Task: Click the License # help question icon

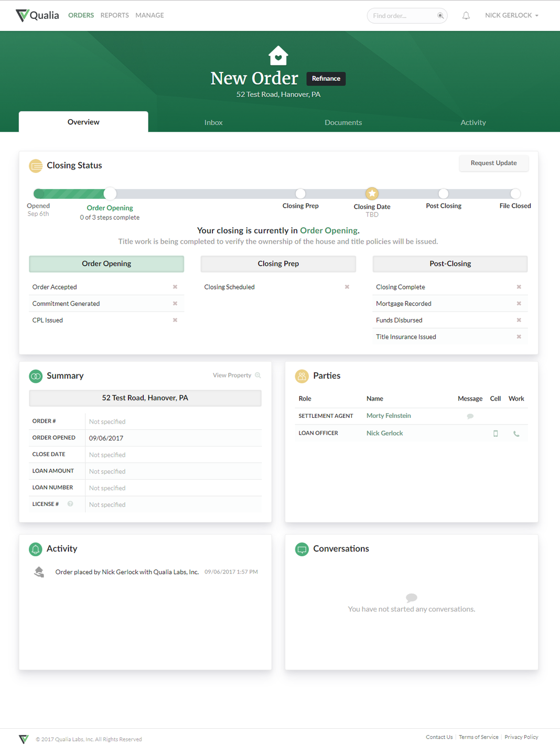Action: (70, 504)
